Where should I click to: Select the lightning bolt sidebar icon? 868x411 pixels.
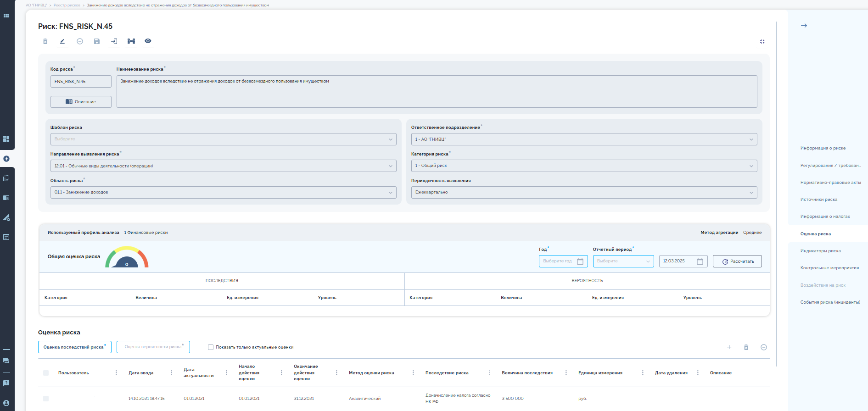tap(6, 159)
